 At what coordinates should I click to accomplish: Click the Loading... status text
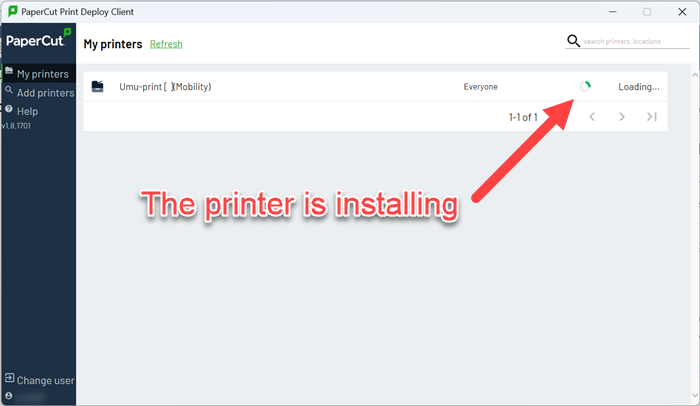(638, 87)
